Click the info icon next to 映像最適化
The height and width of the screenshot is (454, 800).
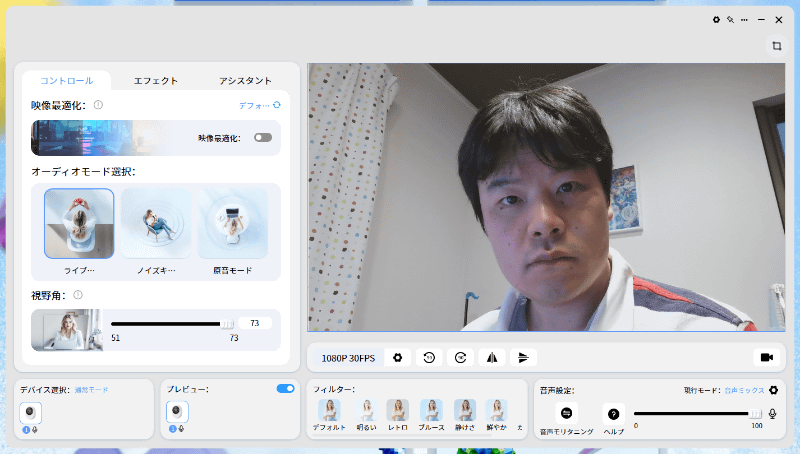(98, 105)
